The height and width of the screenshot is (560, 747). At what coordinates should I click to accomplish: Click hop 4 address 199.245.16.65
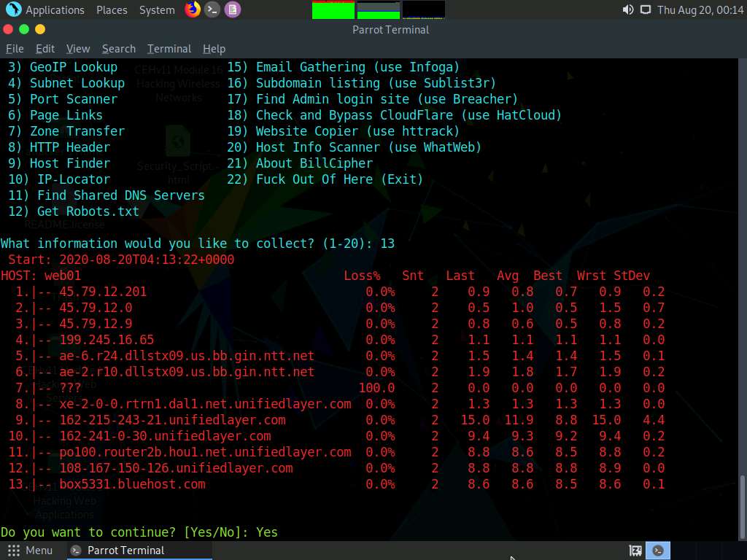[107, 340]
